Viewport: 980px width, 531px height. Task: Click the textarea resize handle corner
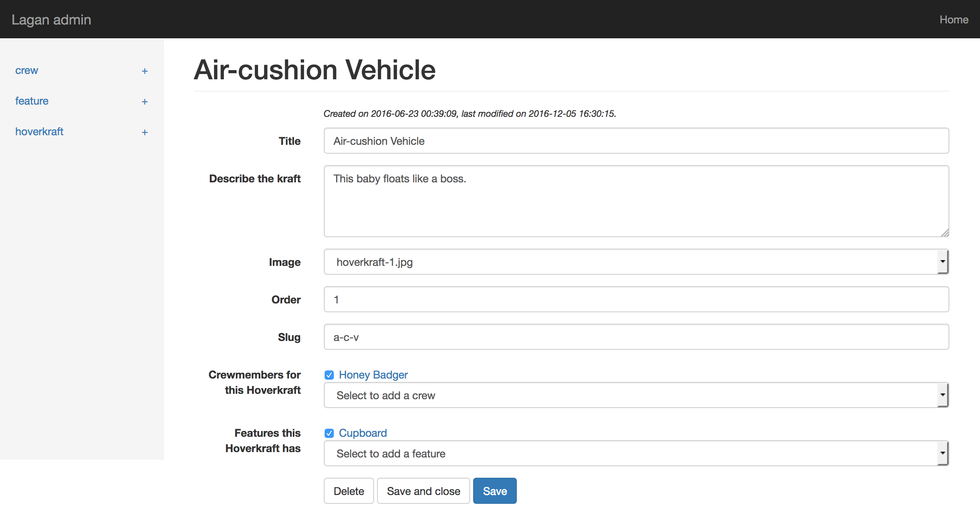click(x=944, y=233)
